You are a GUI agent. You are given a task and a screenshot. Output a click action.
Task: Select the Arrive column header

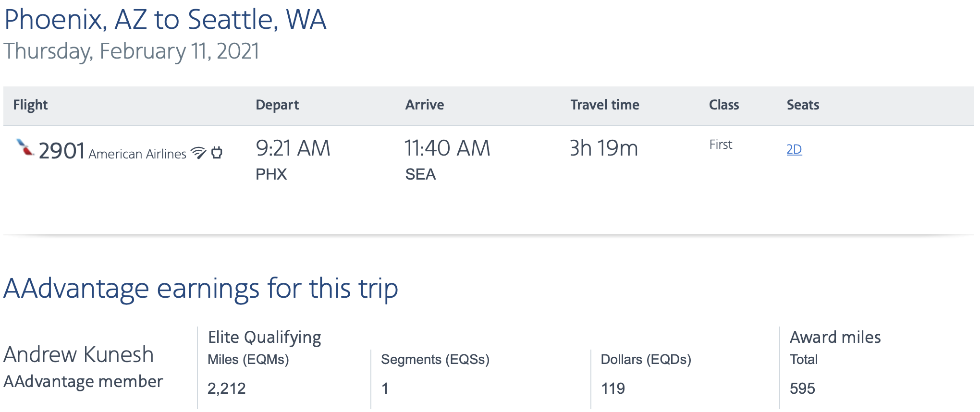point(425,105)
